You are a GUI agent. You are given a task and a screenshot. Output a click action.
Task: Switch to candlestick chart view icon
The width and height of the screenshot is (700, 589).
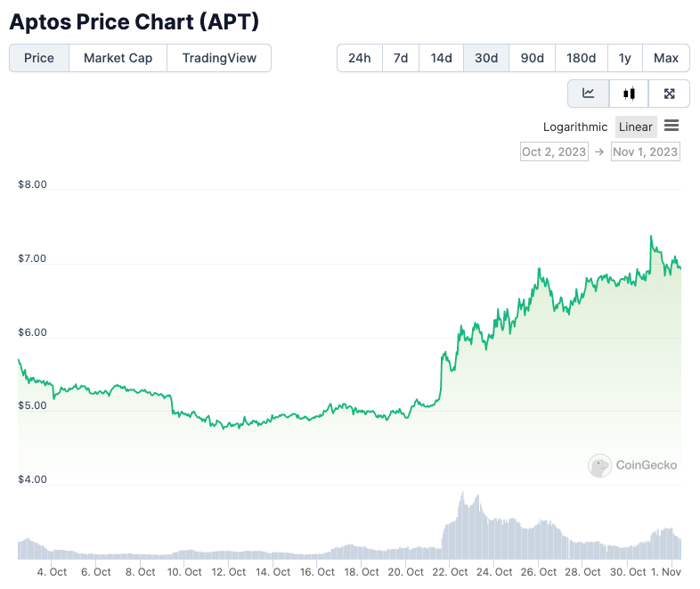(630, 94)
